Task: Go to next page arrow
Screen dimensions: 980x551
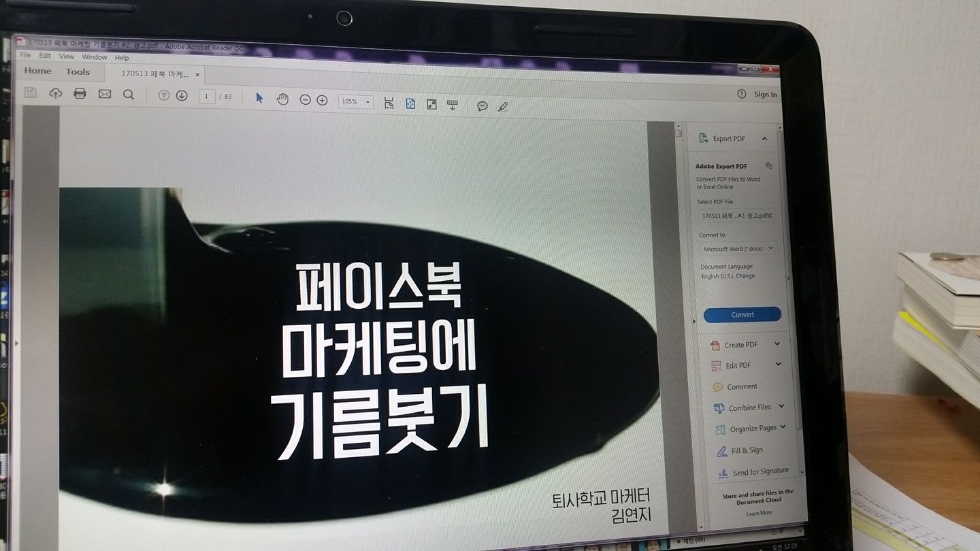Action: coord(182,96)
